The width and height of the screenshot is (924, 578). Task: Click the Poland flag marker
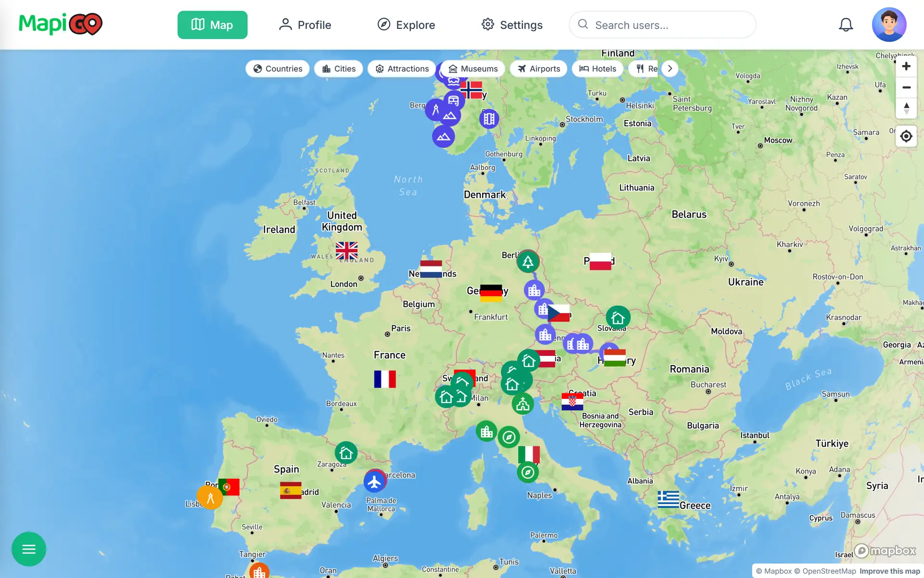click(x=600, y=261)
